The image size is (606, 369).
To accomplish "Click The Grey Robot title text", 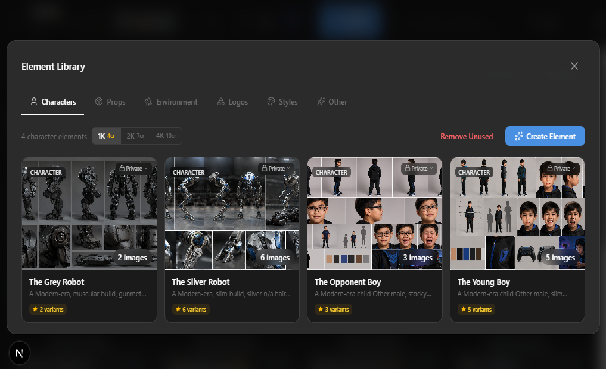I will tap(56, 282).
